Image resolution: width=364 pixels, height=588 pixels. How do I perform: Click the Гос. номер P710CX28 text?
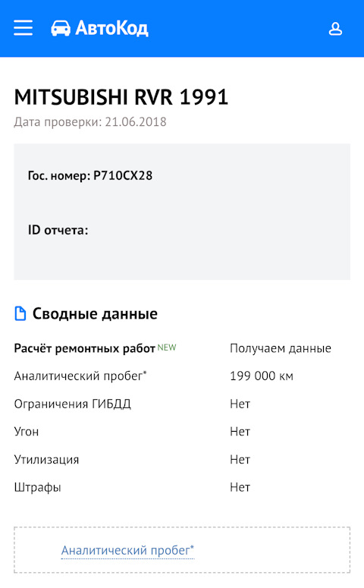coord(90,175)
